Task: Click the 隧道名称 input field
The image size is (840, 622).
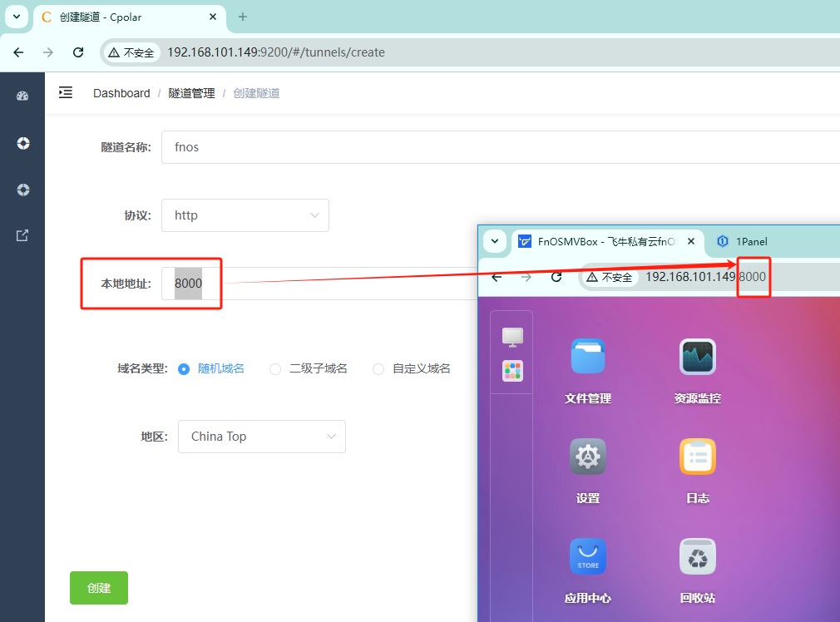Action: 499,147
